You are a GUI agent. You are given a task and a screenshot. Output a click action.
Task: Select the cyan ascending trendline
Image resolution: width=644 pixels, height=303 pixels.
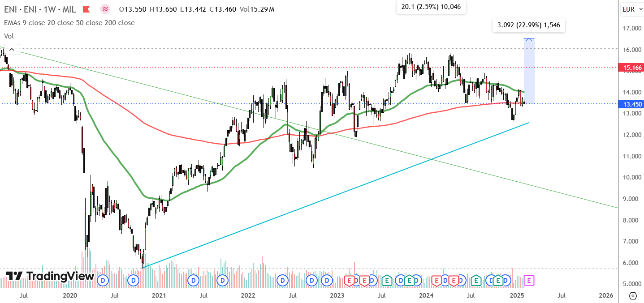click(335, 195)
